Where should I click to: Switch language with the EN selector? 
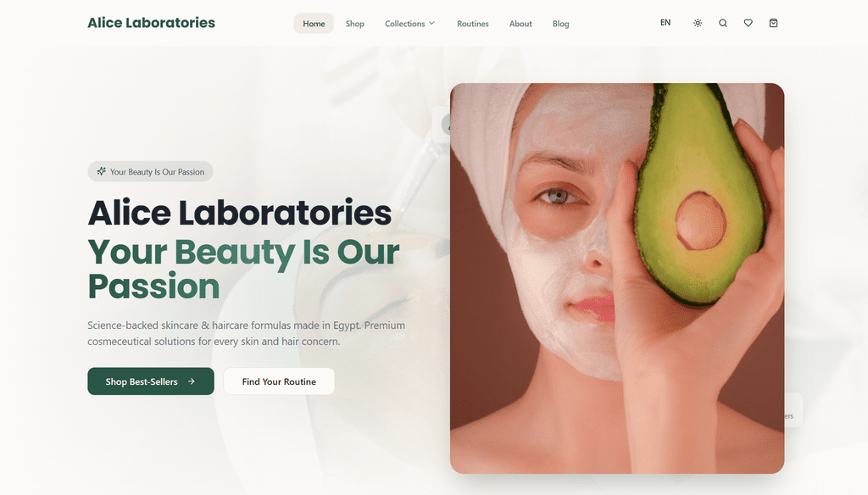[665, 23]
